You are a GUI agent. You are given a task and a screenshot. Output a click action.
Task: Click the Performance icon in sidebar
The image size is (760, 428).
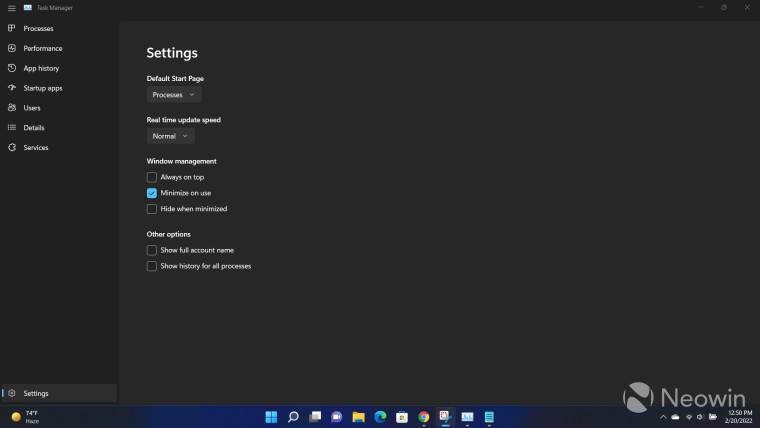(x=12, y=48)
